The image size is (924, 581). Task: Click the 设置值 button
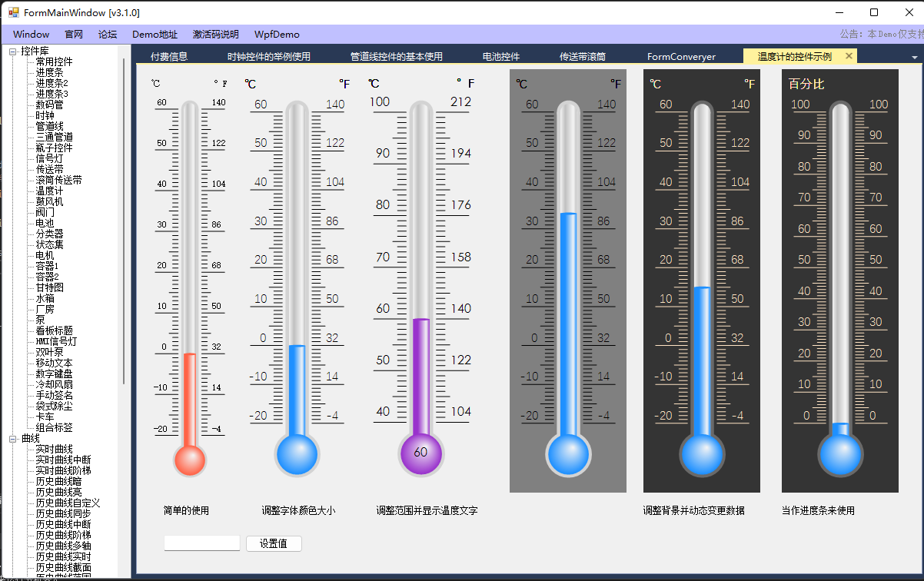tap(274, 543)
